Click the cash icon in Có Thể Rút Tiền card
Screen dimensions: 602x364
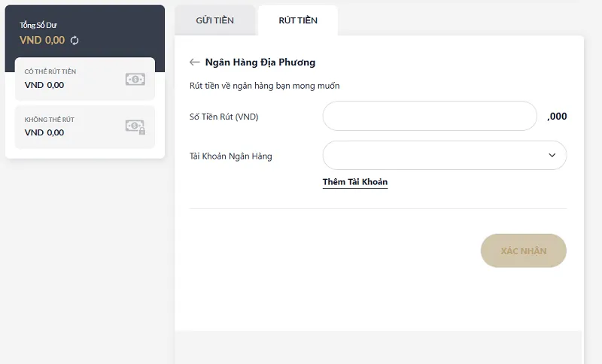coord(135,79)
